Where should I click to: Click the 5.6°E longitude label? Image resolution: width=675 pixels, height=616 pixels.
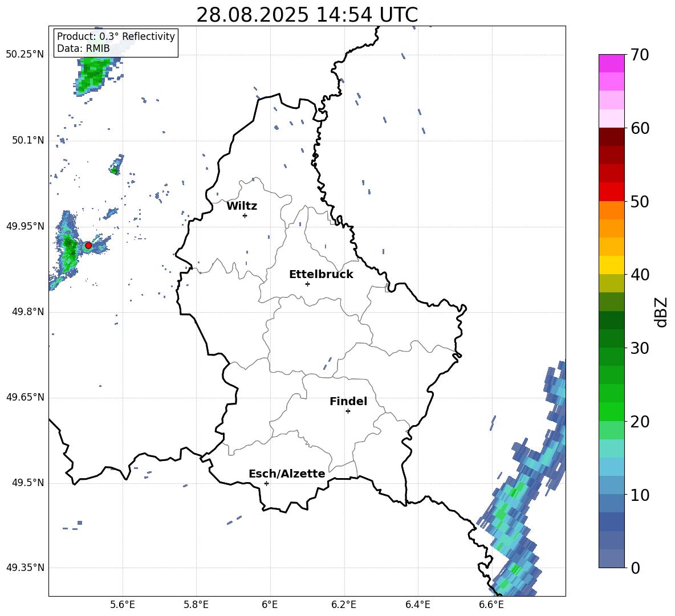[x=123, y=605]
